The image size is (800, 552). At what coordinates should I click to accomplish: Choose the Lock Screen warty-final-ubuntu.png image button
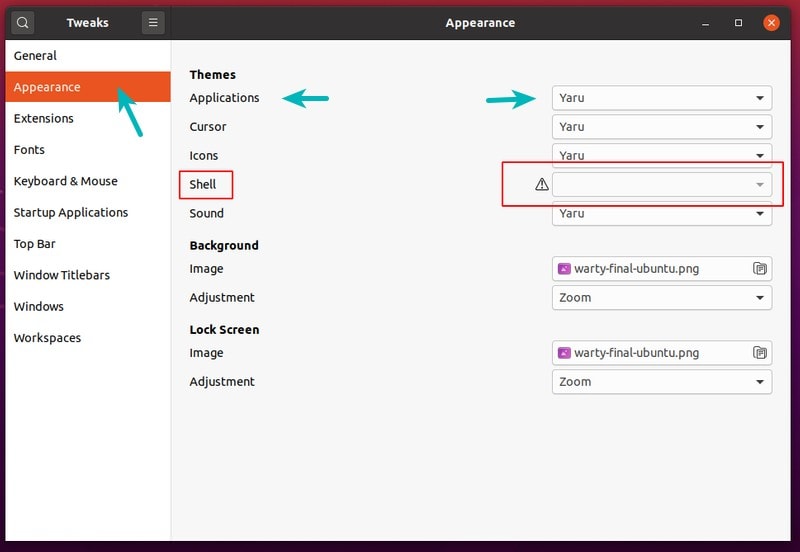(662, 353)
